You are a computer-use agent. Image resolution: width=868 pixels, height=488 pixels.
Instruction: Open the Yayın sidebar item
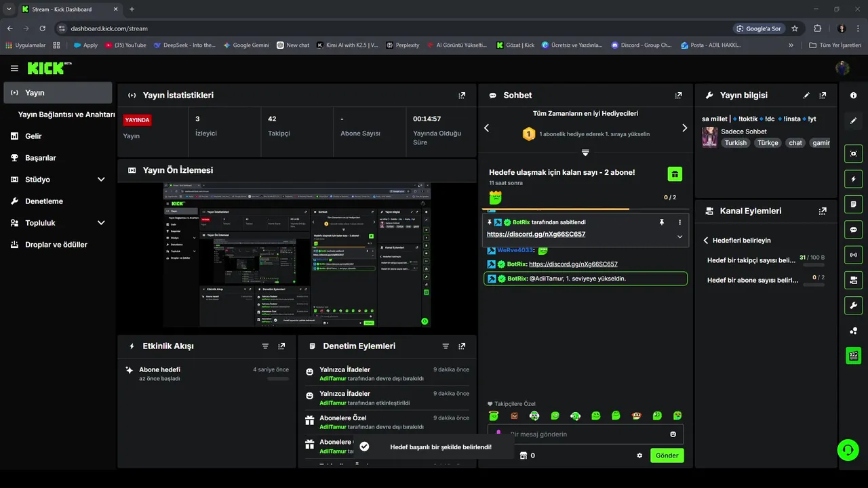58,93
